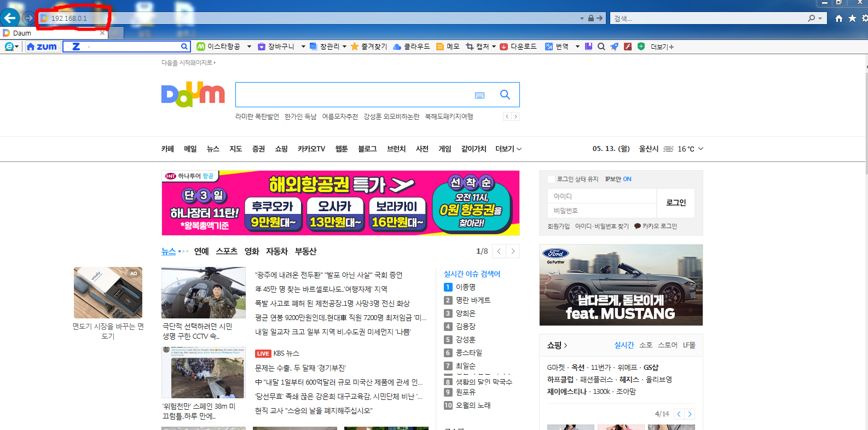Select the 연예 news tab
The image size is (868, 430).
point(201,251)
